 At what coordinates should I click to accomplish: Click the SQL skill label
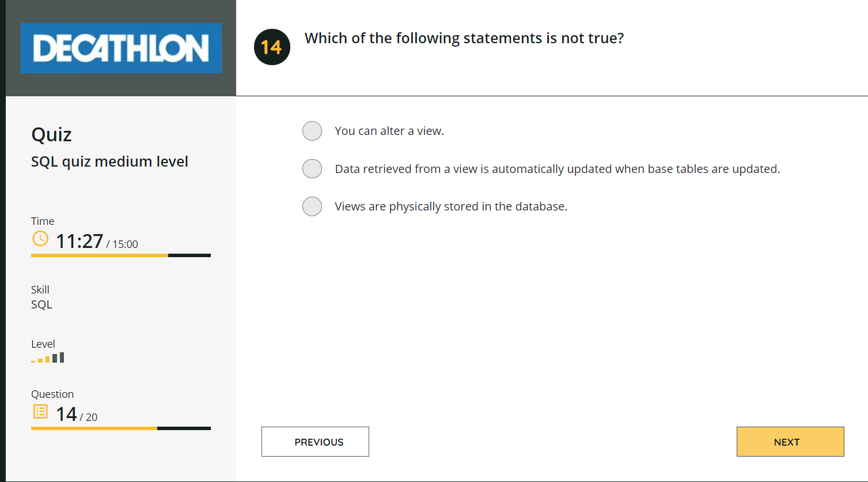[x=41, y=304]
